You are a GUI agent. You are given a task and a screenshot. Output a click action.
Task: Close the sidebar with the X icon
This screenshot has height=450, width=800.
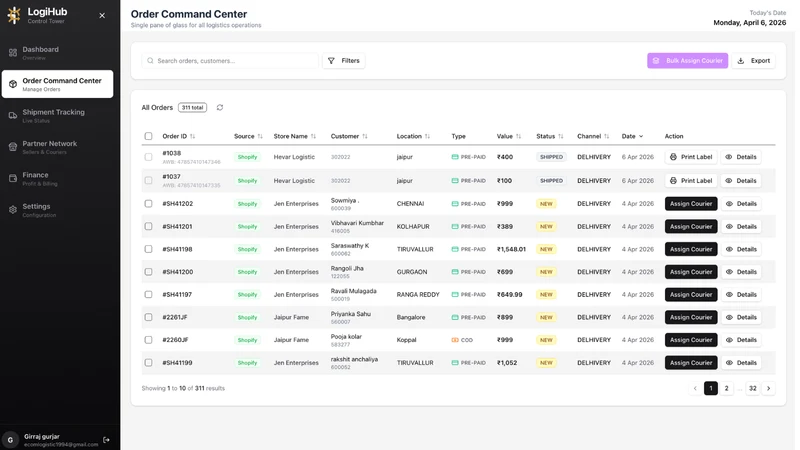pos(102,15)
